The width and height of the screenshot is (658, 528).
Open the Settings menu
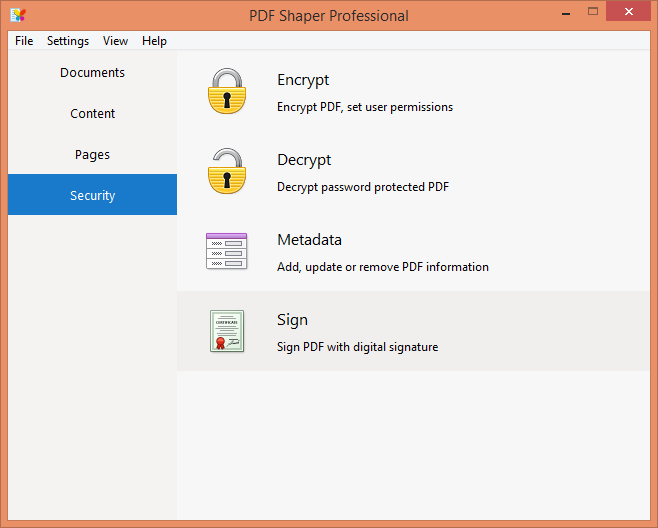68,41
